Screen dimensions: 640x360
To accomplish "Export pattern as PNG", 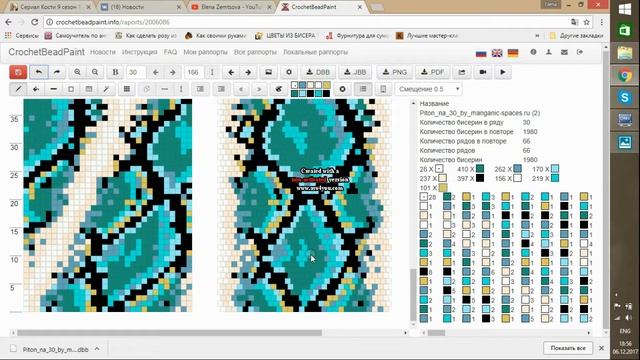I will [x=394, y=72].
